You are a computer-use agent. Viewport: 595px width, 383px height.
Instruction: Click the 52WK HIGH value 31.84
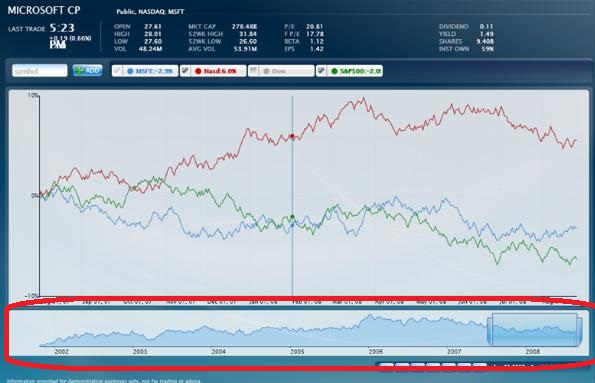[x=248, y=34]
